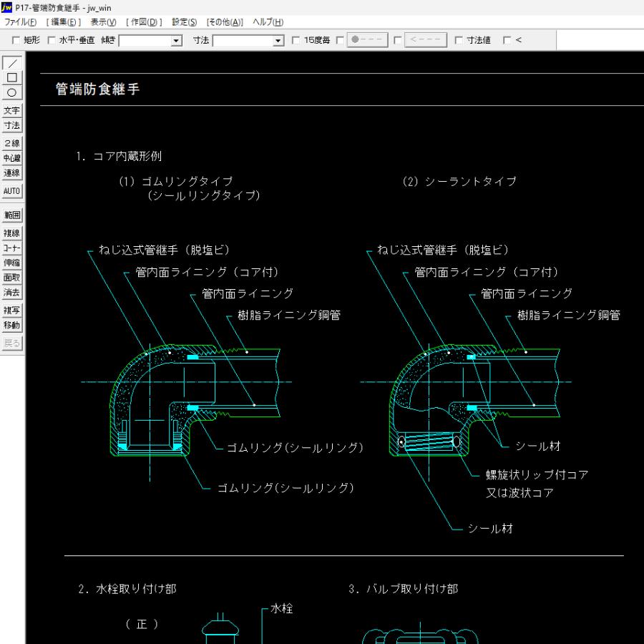
Task: Toggle the < arrow checkbox
Action: (507, 40)
